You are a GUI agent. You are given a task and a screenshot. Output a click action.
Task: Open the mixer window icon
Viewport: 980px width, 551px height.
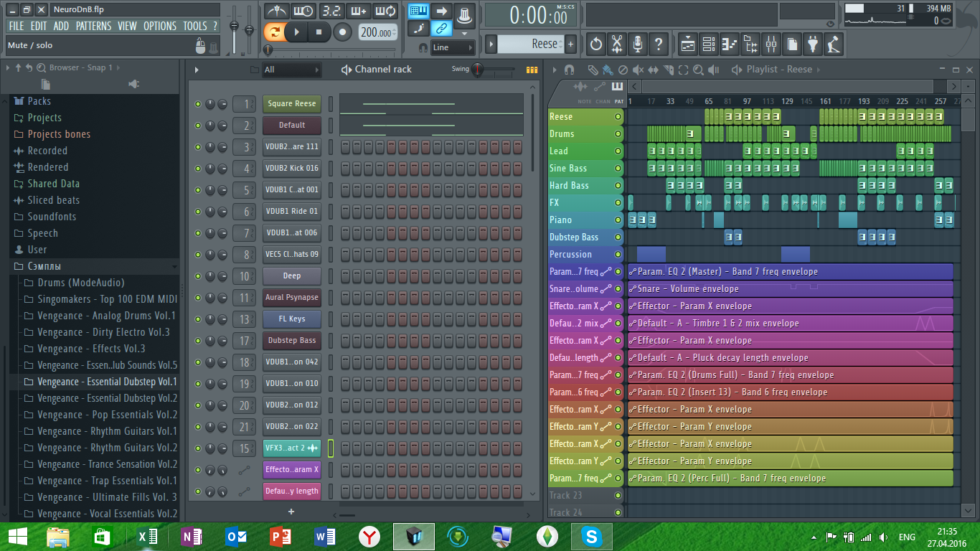coord(771,44)
